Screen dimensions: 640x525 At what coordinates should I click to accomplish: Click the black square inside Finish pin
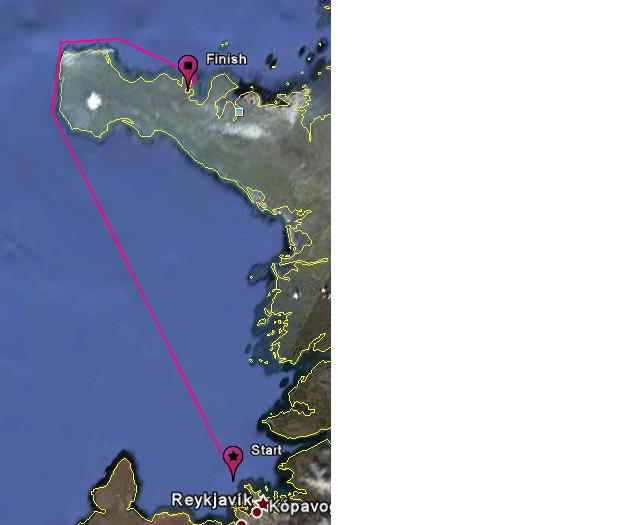coord(188,65)
